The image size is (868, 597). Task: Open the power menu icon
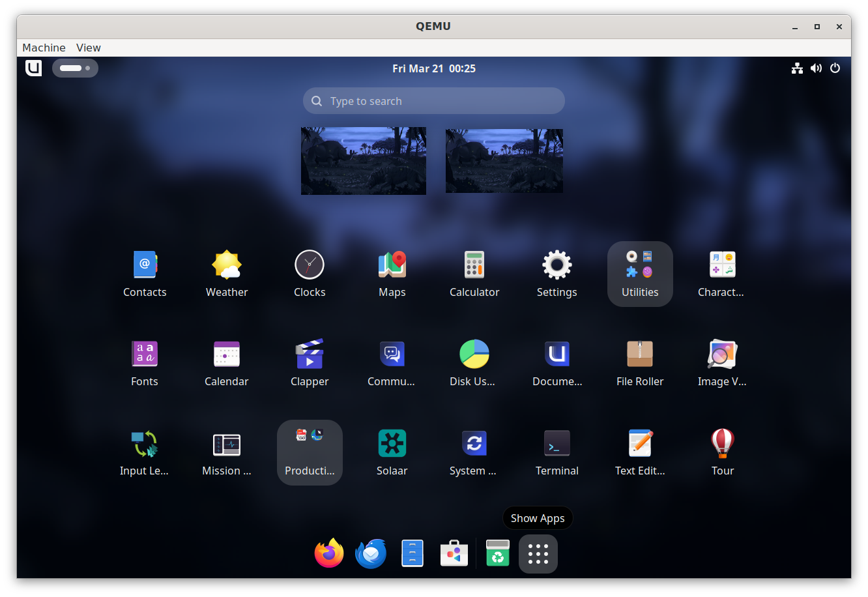[835, 68]
